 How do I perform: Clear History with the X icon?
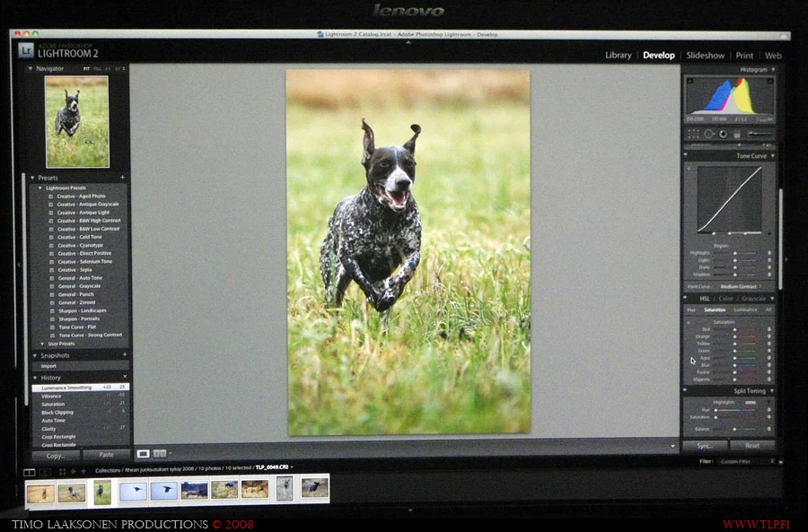[x=124, y=377]
